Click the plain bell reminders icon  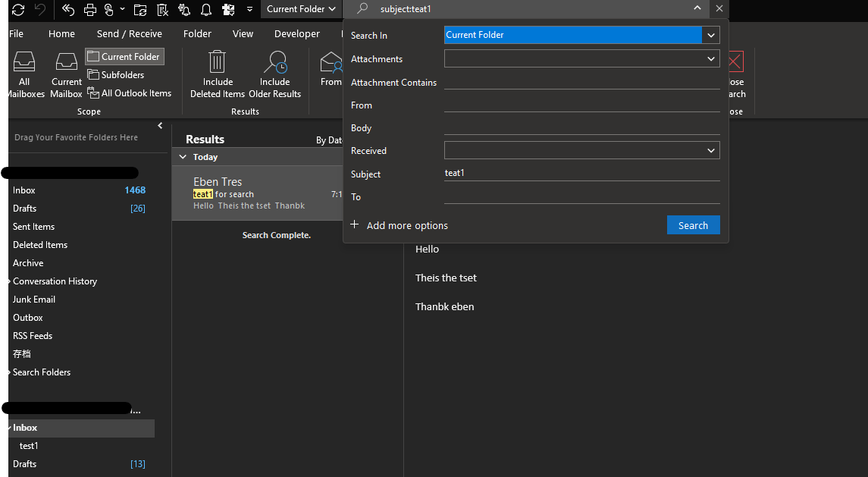[206, 9]
